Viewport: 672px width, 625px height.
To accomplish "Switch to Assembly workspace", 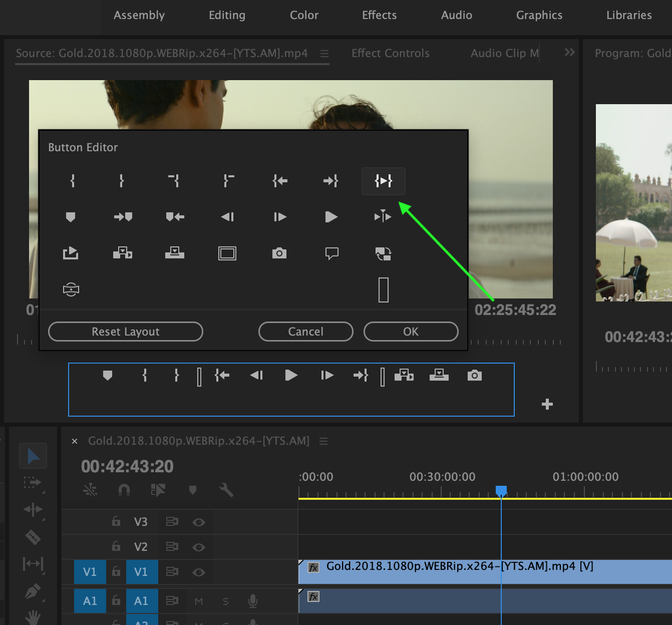I will pyautogui.click(x=139, y=15).
